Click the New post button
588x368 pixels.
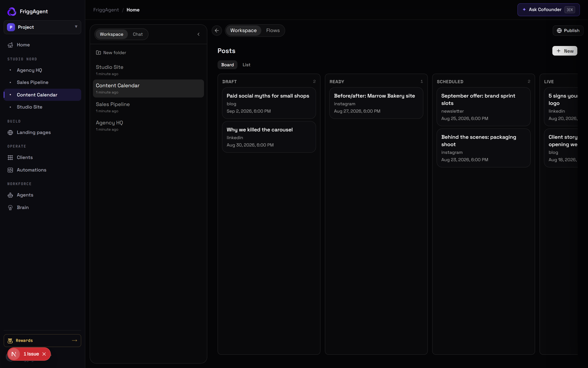click(x=565, y=51)
